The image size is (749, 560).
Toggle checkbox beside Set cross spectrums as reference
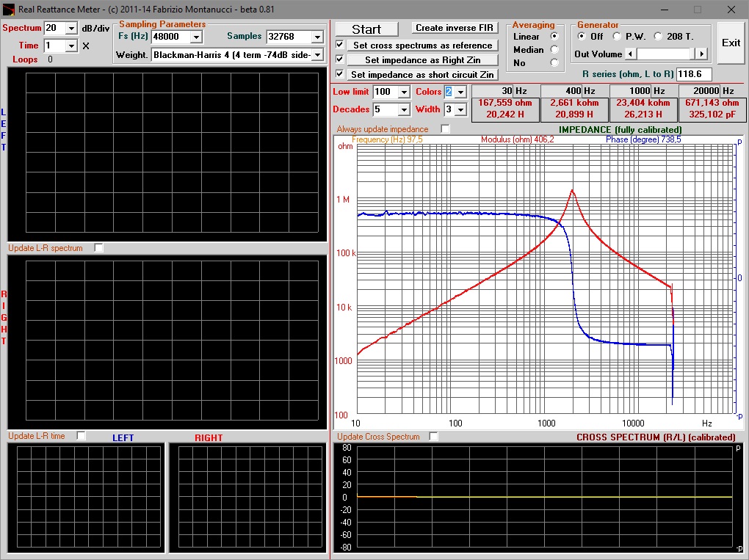click(x=340, y=45)
